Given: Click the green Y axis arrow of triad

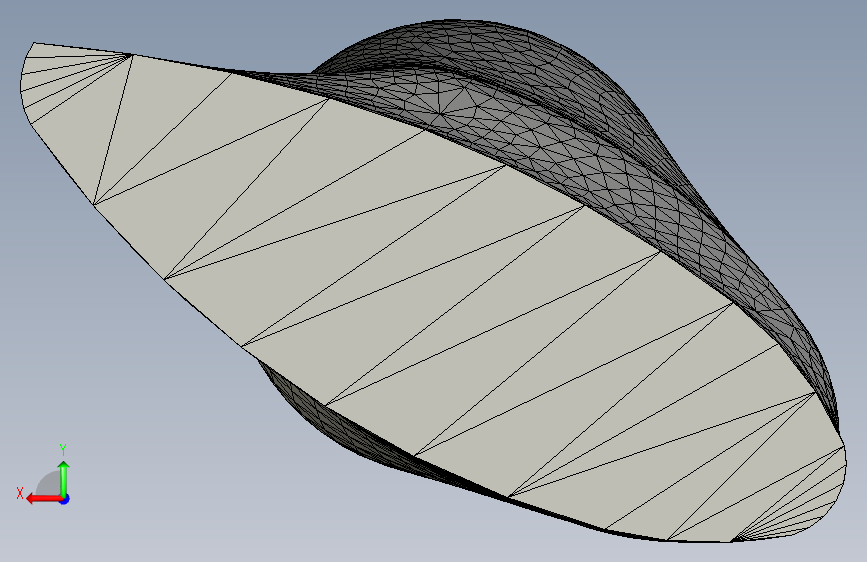Looking at the screenshot, I should 64,478.
